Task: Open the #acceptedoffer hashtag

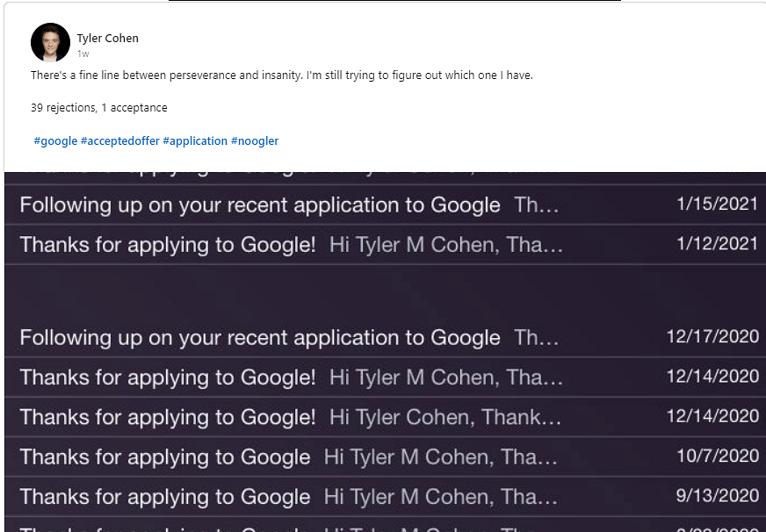Action: point(120,141)
